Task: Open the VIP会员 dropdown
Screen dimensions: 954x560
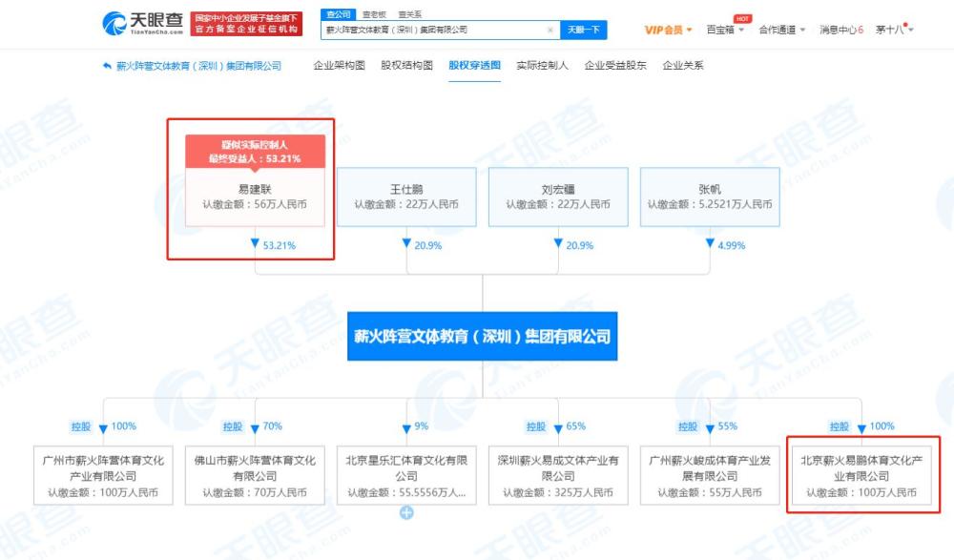Action: 668,30
